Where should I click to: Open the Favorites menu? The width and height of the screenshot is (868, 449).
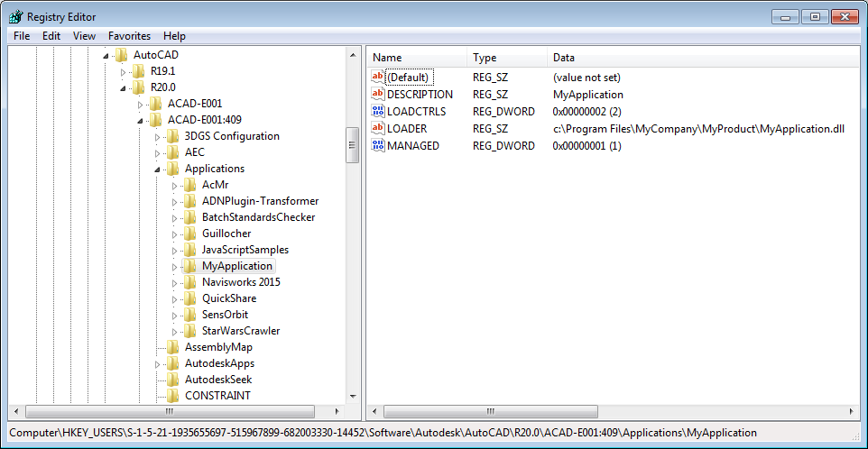(x=129, y=36)
